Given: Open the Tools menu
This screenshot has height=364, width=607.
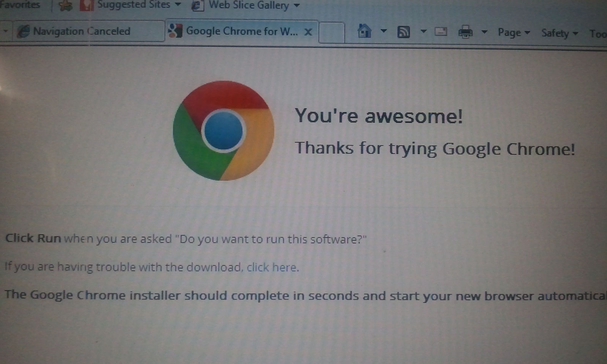Looking at the screenshot, I should pyautogui.click(x=598, y=34).
